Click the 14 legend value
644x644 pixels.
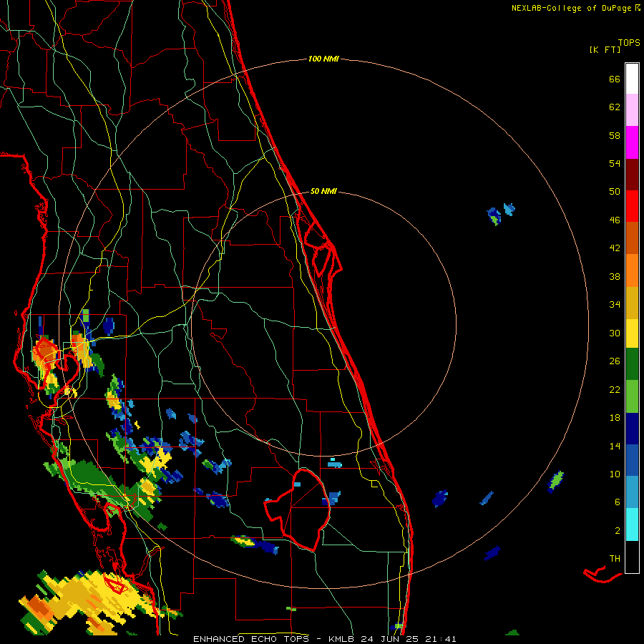point(615,446)
